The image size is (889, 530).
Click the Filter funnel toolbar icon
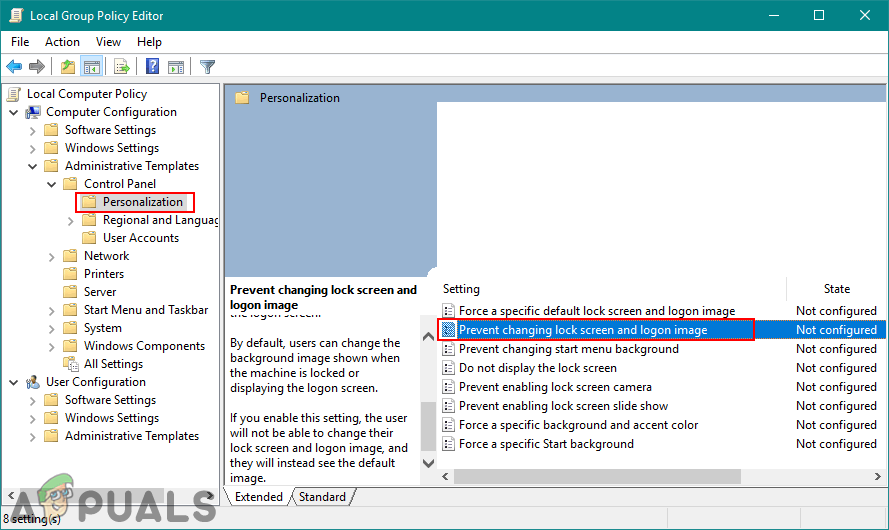208,67
